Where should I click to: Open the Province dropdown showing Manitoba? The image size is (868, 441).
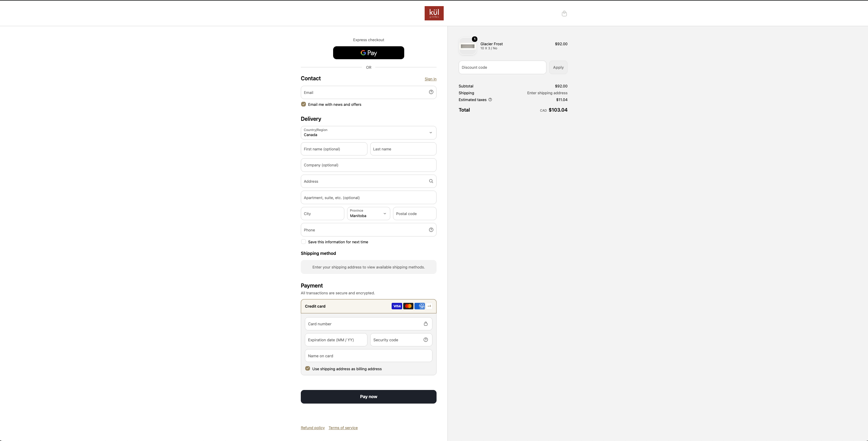click(369, 214)
